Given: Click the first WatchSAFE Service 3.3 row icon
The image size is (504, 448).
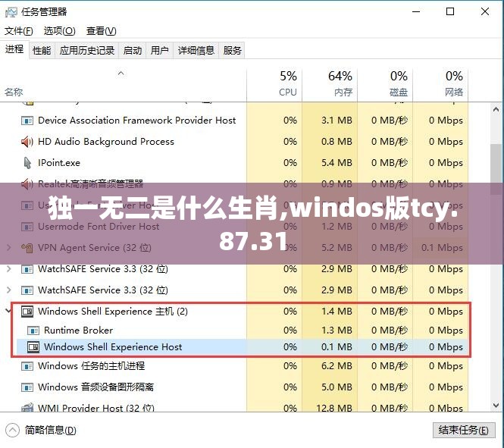Looking at the screenshot, I should [27, 269].
